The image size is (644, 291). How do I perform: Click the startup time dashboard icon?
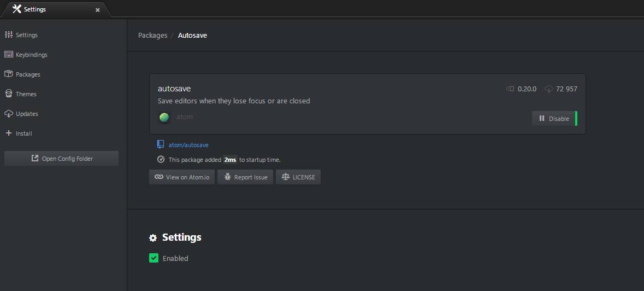161,160
